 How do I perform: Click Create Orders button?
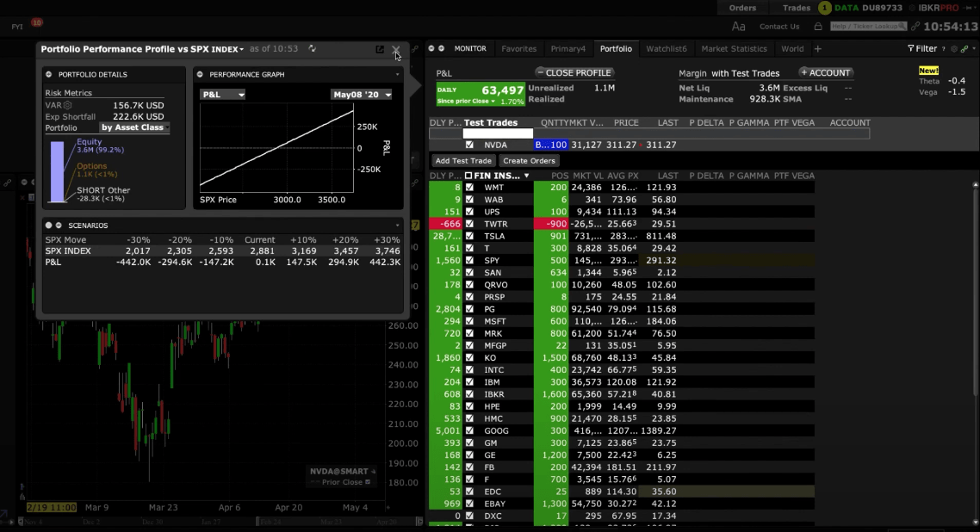(x=529, y=160)
